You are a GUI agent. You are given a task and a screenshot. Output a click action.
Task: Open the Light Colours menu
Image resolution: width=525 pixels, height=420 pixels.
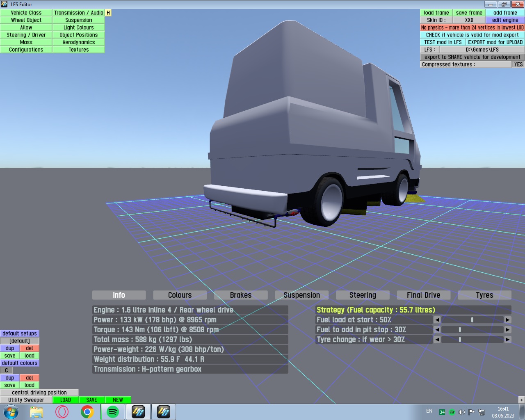click(x=79, y=27)
